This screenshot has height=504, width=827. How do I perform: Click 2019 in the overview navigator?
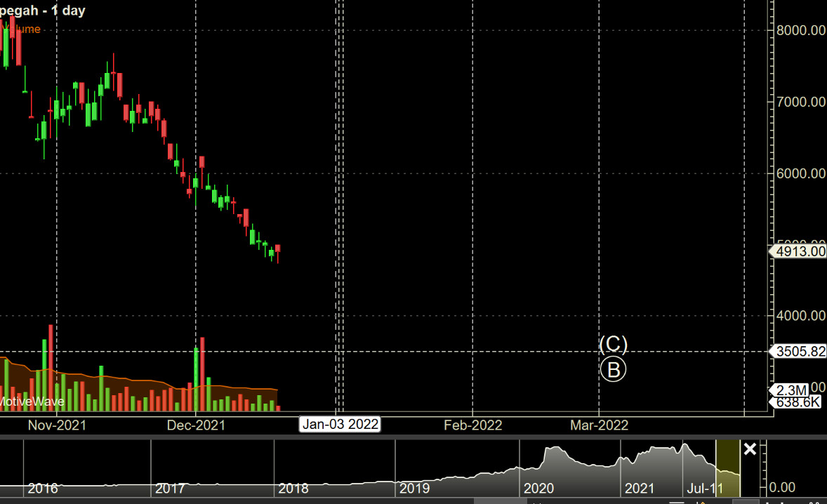tap(415, 489)
